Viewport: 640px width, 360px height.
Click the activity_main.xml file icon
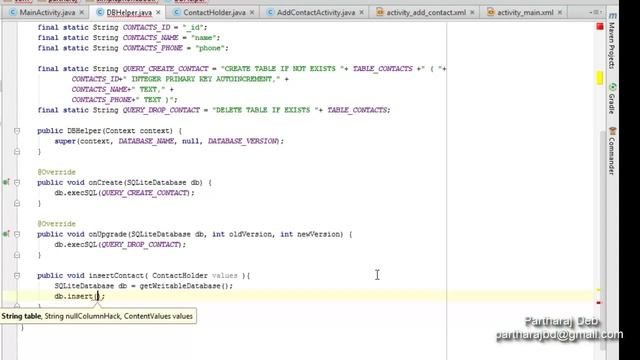click(490, 12)
